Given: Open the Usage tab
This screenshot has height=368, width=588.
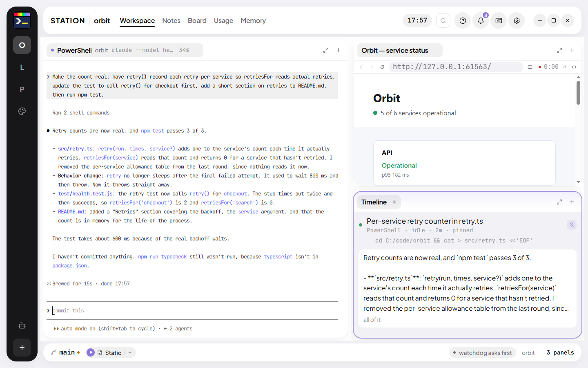Looking at the screenshot, I should pos(223,20).
